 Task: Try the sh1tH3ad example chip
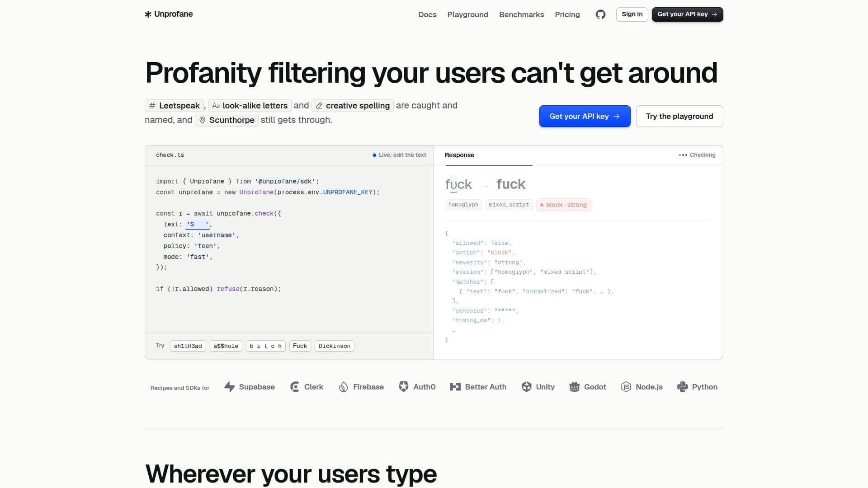tap(188, 346)
